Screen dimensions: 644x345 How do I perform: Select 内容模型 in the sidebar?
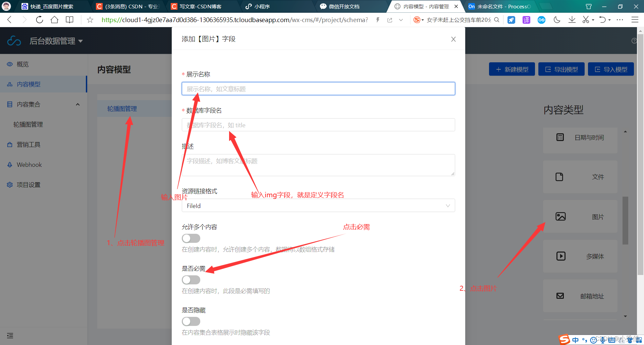44,84
